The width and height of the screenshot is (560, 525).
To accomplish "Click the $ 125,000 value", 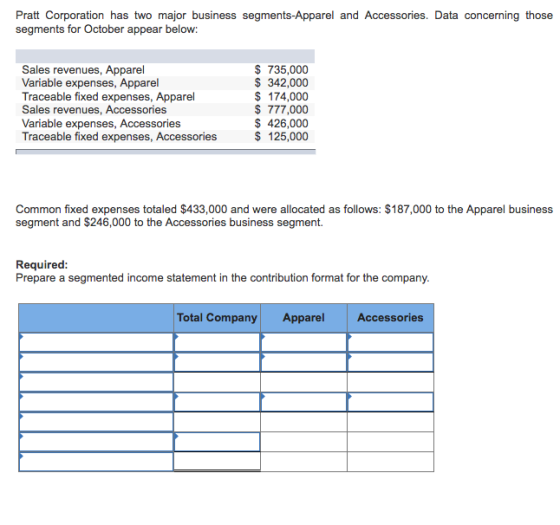I will click(x=281, y=136).
